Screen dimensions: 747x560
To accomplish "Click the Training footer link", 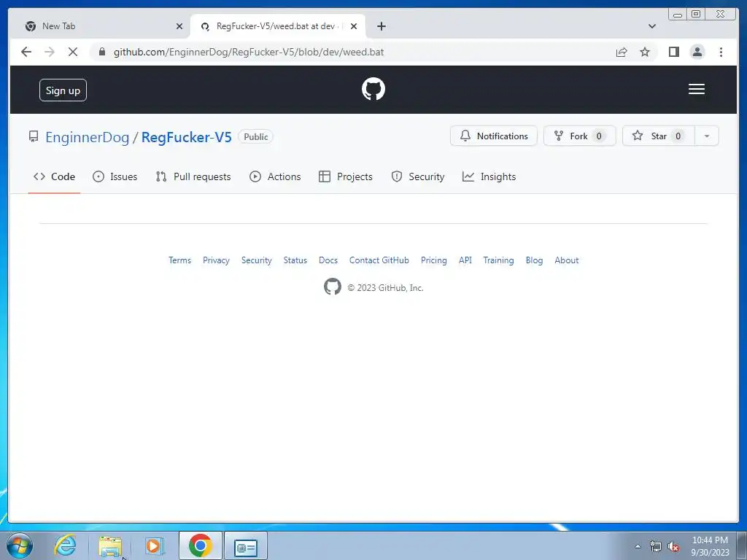I will tap(498, 260).
